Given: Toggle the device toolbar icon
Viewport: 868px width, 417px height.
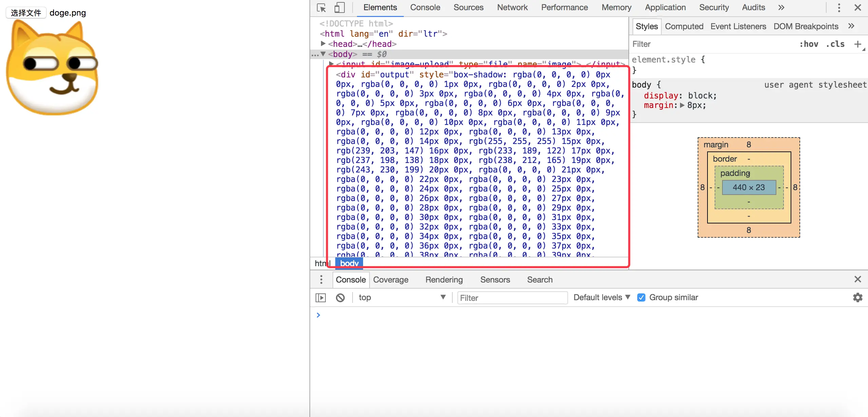Looking at the screenshot, I should click(339, 8).
